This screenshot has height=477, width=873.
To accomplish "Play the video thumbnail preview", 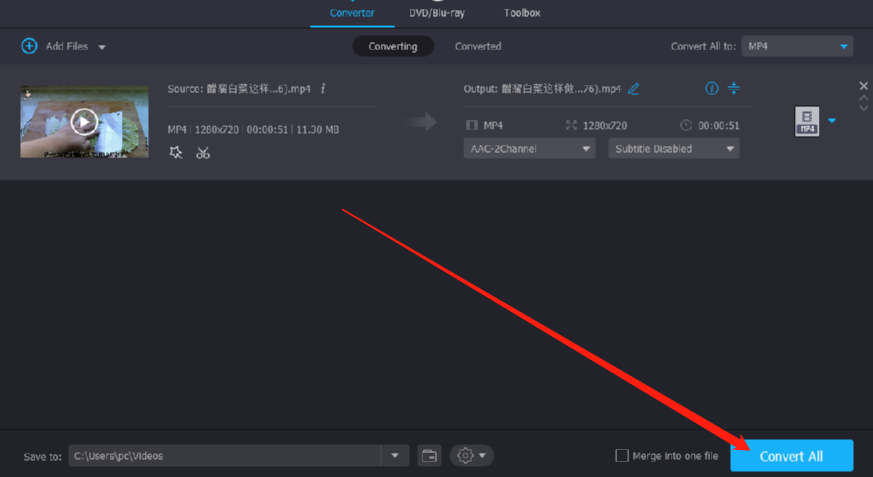I will [x=84, y=122].
